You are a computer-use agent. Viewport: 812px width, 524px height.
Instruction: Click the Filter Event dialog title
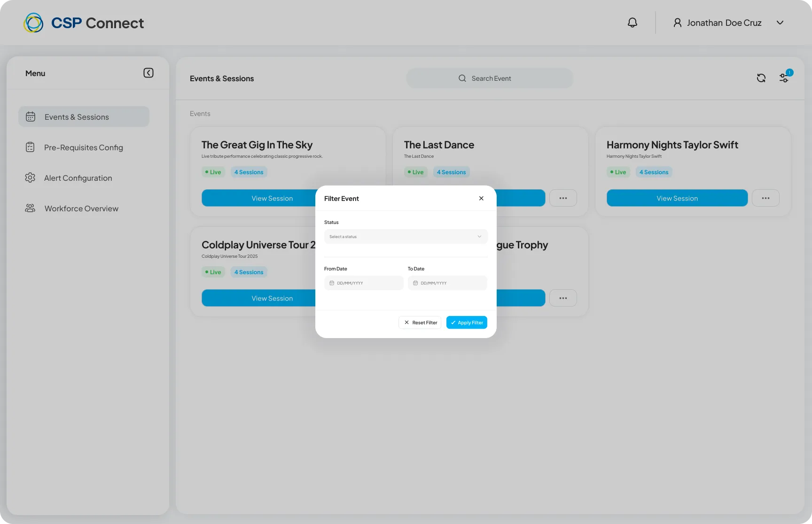coord(342,199)
